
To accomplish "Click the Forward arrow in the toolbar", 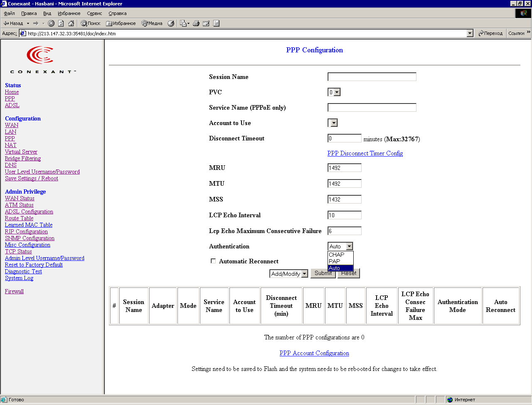I will click(36, 23).
